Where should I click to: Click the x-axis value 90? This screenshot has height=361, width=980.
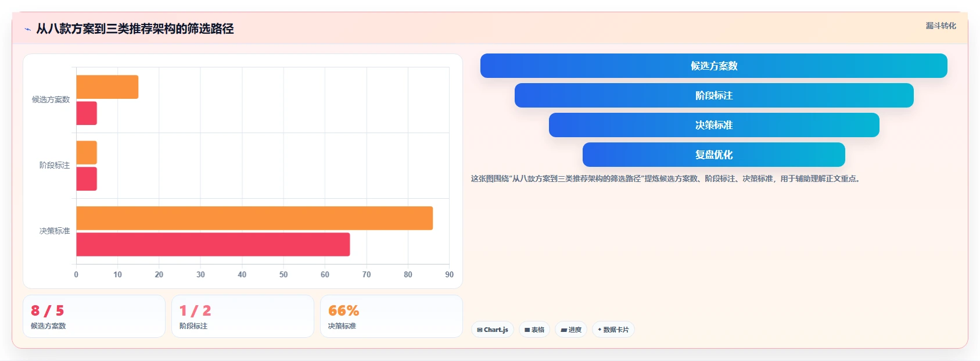pos(449,274)
